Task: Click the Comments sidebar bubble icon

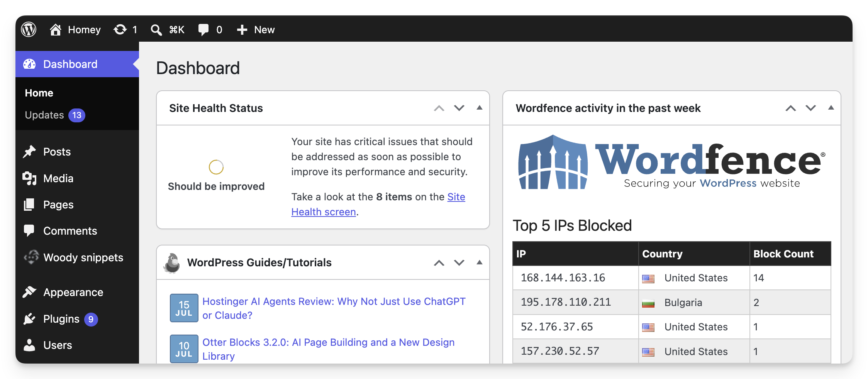Action: click(x=29, y=230)
